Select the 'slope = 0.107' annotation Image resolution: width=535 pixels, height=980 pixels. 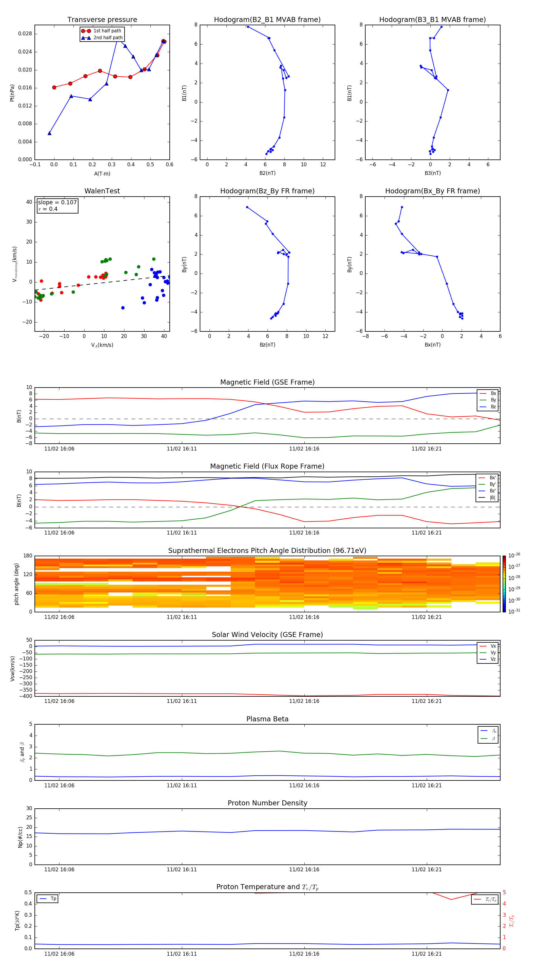57,203
